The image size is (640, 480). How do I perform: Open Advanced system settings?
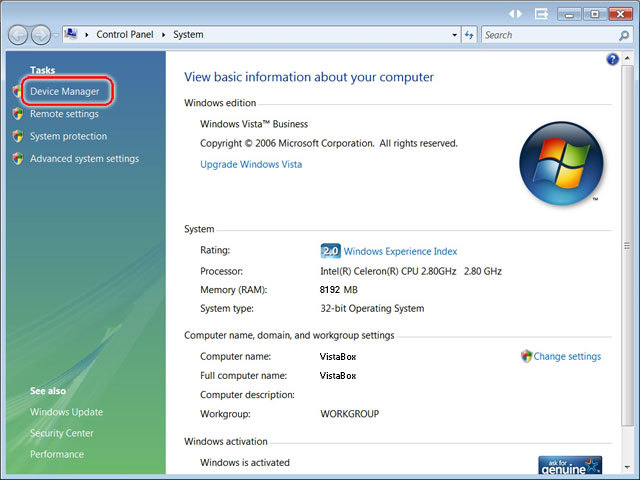point(84,159)
